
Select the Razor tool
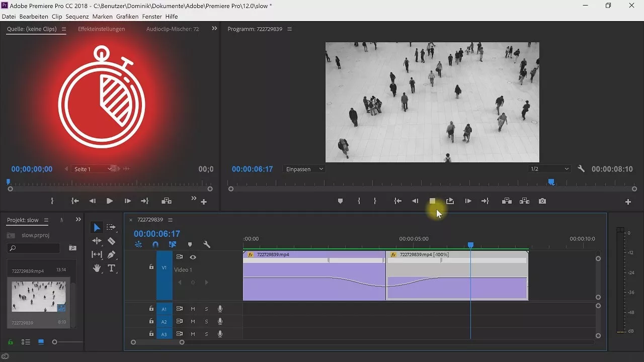pyautogui.click(x=112, y=241)
